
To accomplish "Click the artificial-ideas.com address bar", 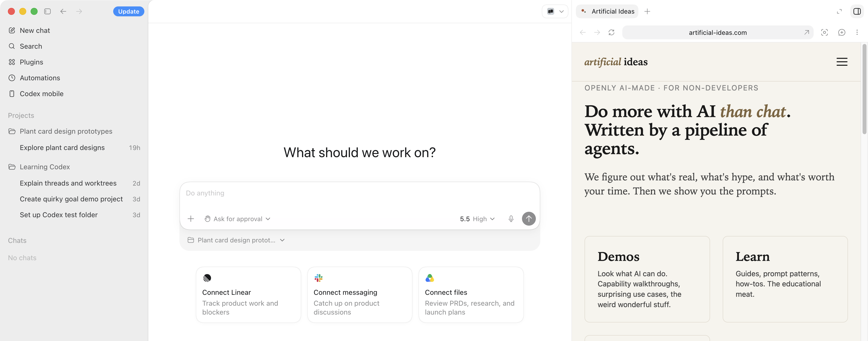I will (718, 32).
